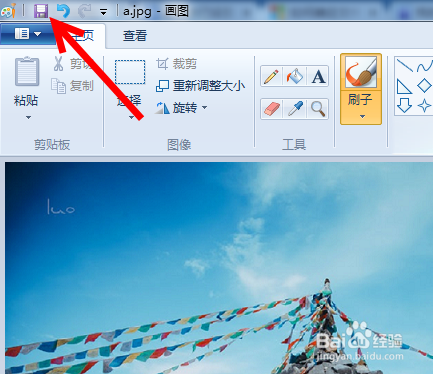Click the 刷子 brush tool icon
The image size is (433, 374).
(361, 72)
